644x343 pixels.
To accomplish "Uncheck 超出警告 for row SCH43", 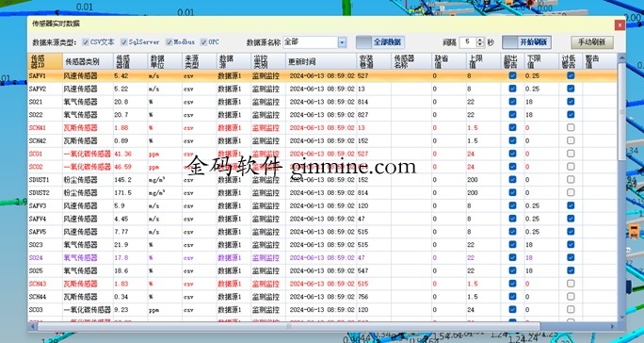I will 512,284.
